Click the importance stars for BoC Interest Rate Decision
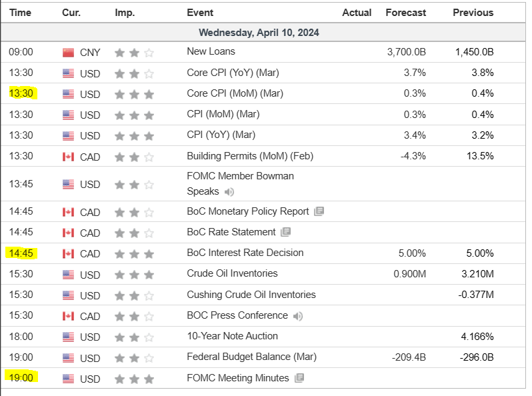532x396 pixels. click(x=134, y=253)
